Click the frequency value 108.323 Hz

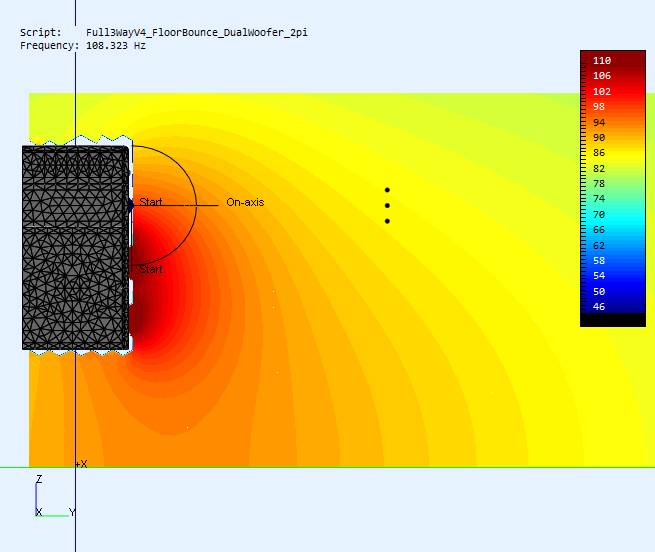pyautogui.click(x=116, y=46)
